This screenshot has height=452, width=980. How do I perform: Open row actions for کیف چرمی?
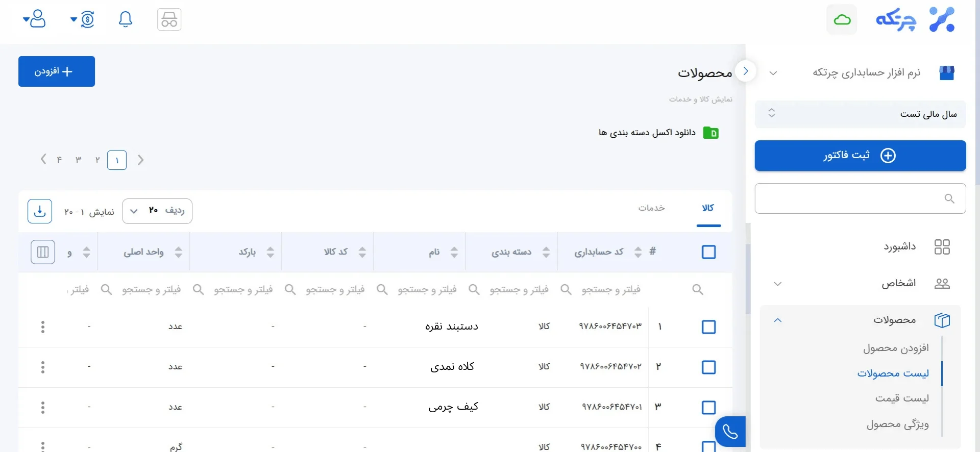click(43, 408)
